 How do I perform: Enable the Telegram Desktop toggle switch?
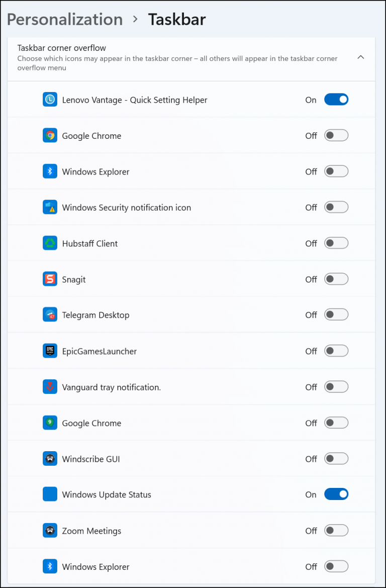pos(336,315)
